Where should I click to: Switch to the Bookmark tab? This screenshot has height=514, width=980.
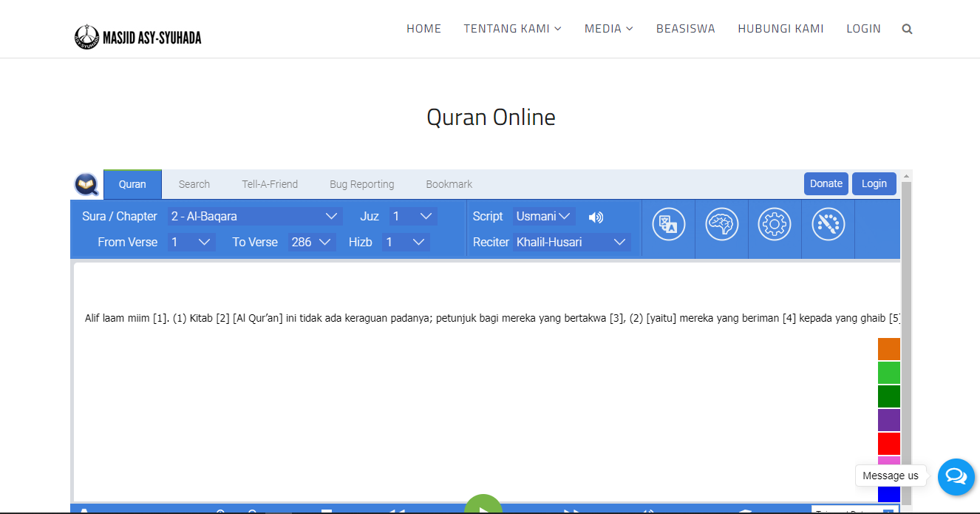pos(449,184)
